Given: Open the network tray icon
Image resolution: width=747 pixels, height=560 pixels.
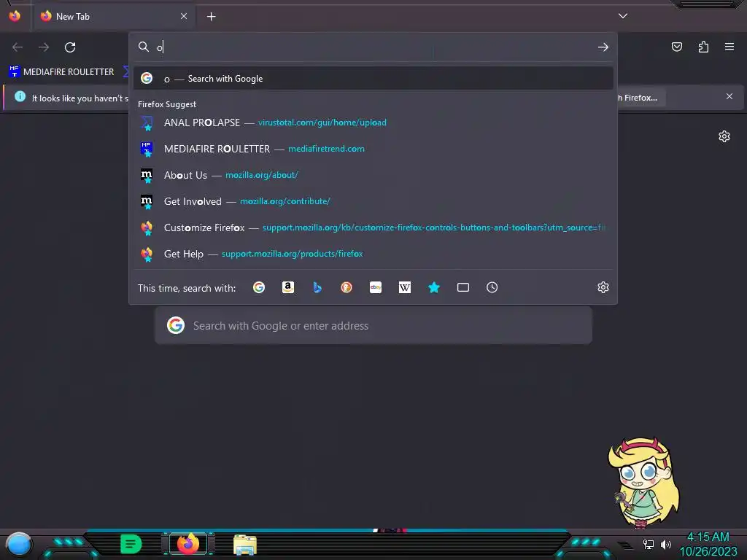Looking at the screenshot, I should 648,544.
